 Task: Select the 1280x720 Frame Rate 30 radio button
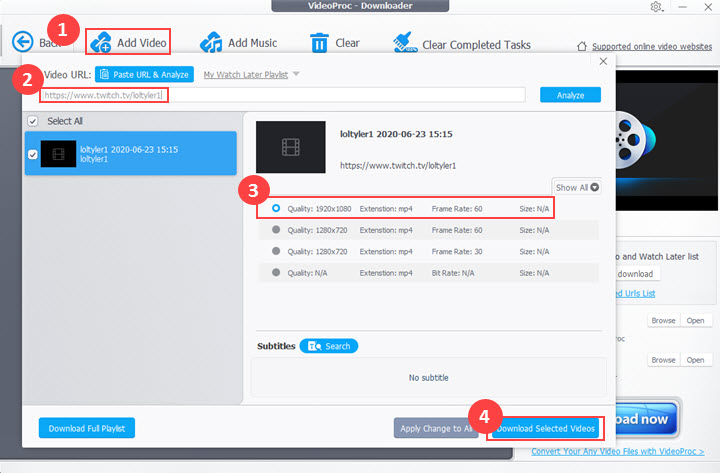pos(276,251)
